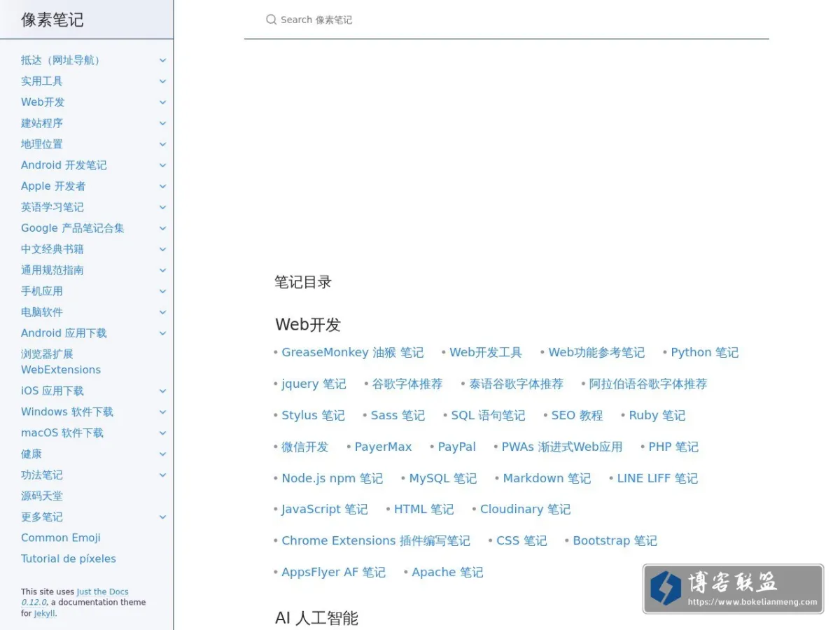Screen dimensions: 840x630
Task: Expand the Web开发 sidebar chevron
Action: (162, 102)
